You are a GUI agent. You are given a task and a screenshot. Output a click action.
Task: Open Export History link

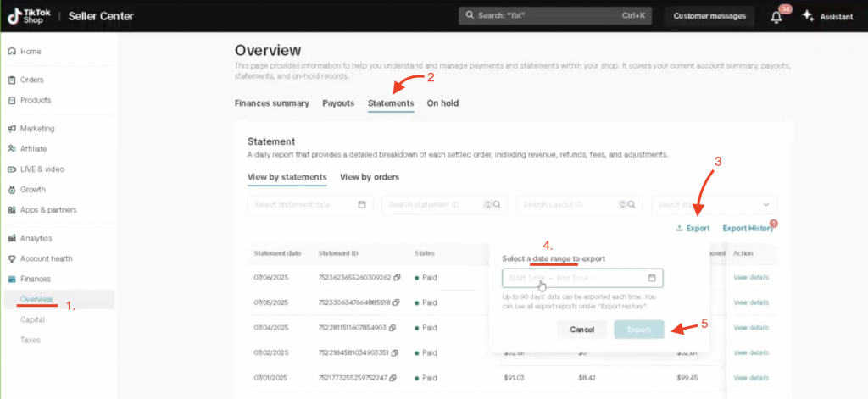[747, 228]
